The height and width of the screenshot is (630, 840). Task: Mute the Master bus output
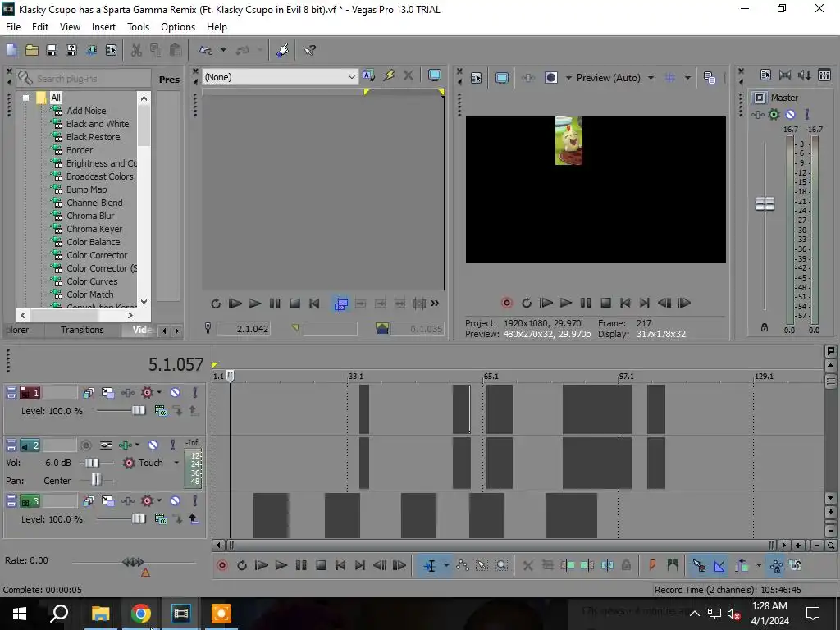[790, 114]
